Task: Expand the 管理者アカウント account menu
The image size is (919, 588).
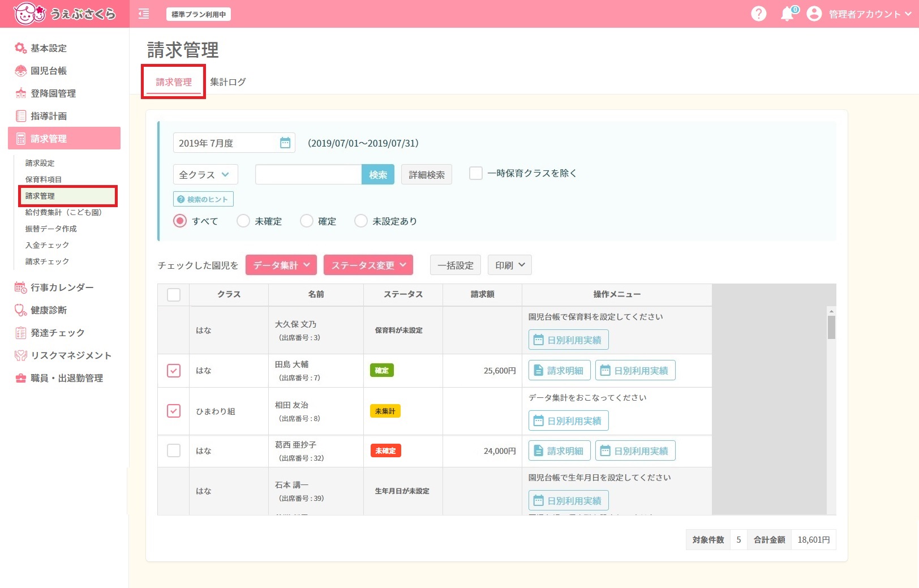Action: tap(870, 14)
